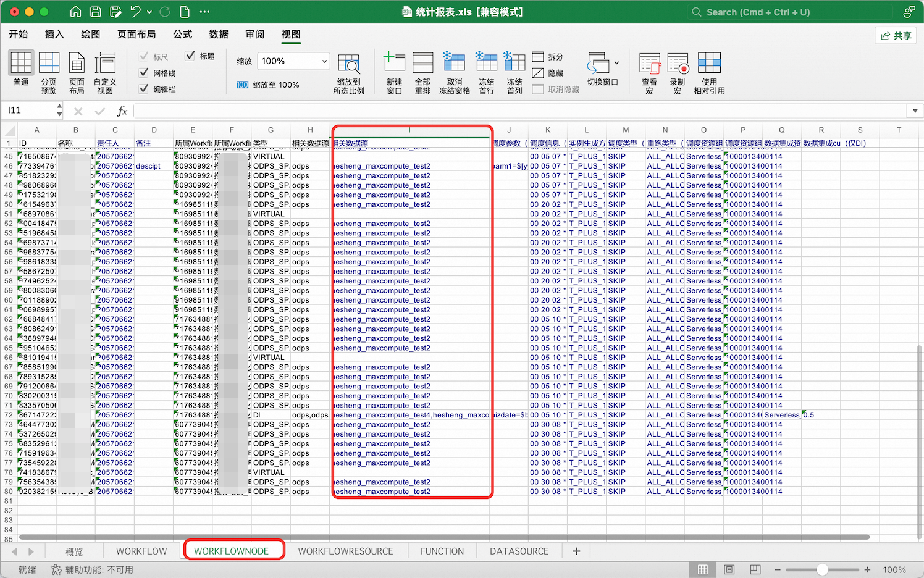Click View Macros (查看宏)
Screen dimensions: 924x578
click(650, 73)
